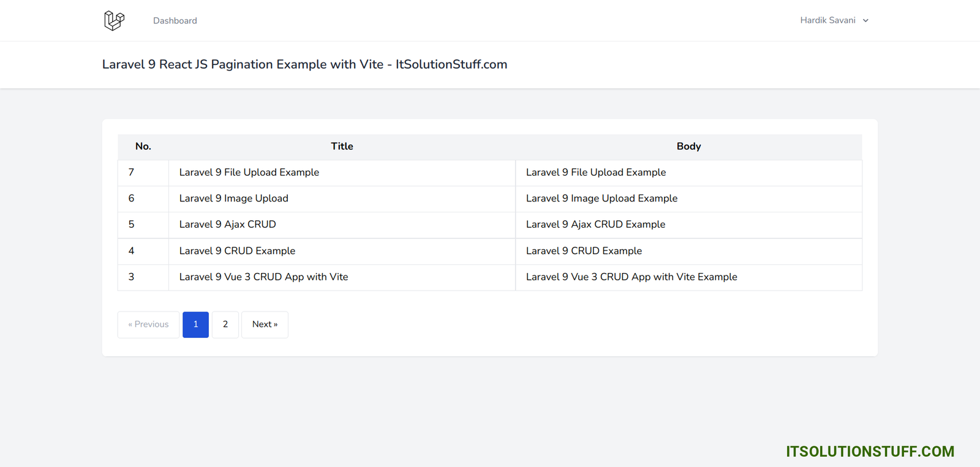Click the « Previous pagination button
The width and height of the screenshot is (980, 467).
(148, 324)
